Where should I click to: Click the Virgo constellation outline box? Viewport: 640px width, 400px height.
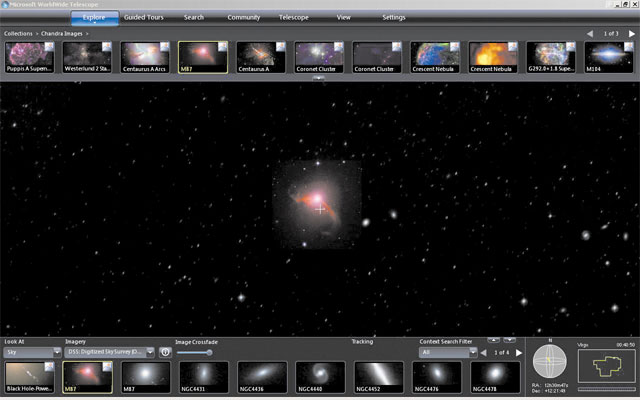[607, 366]
